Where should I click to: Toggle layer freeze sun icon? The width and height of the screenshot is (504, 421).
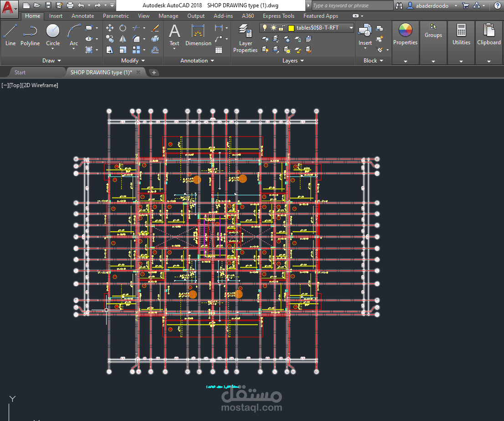273,28
